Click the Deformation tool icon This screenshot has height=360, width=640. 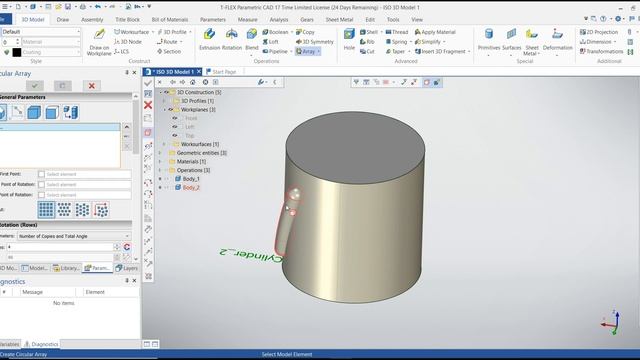click(x=557, y=34)
